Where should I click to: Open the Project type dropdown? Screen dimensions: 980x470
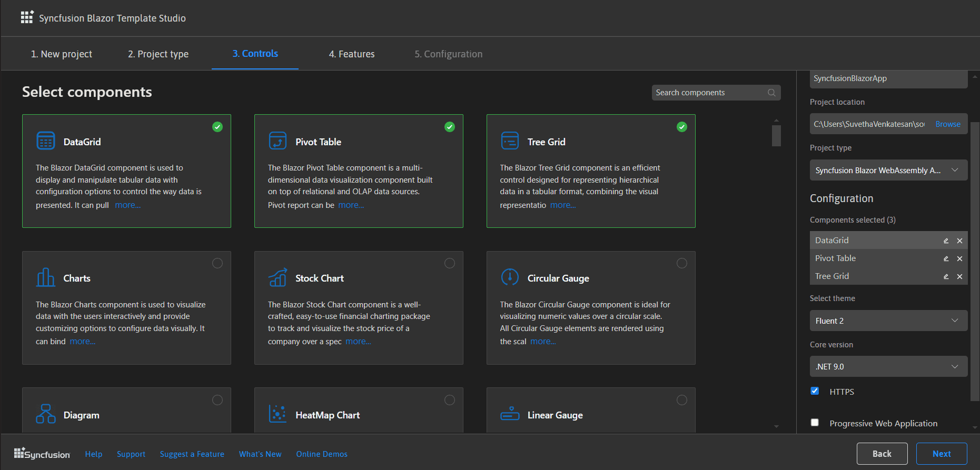point(888,170)
